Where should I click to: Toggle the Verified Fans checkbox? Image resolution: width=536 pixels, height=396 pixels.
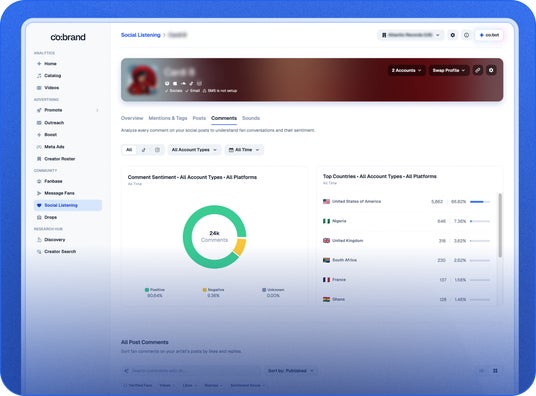[x=125, y=385]
